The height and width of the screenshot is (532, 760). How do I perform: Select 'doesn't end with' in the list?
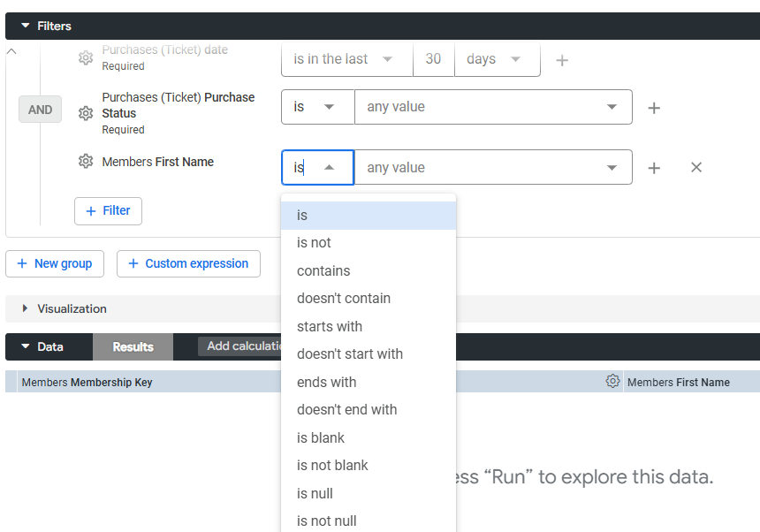point(369,410)
